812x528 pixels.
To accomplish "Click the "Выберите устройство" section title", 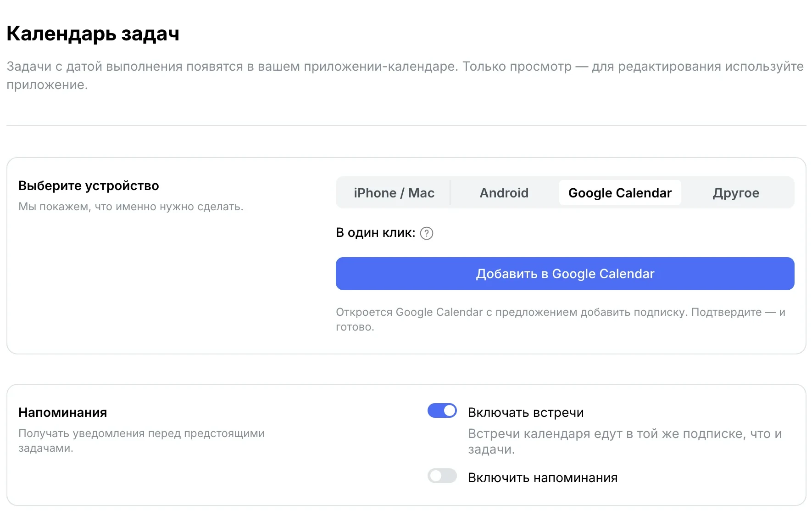I will click(89, 185).
